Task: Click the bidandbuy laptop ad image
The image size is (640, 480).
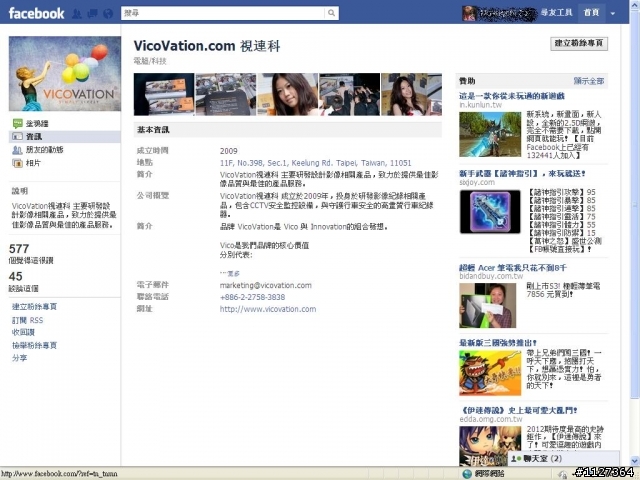Action: coord(488,306)
